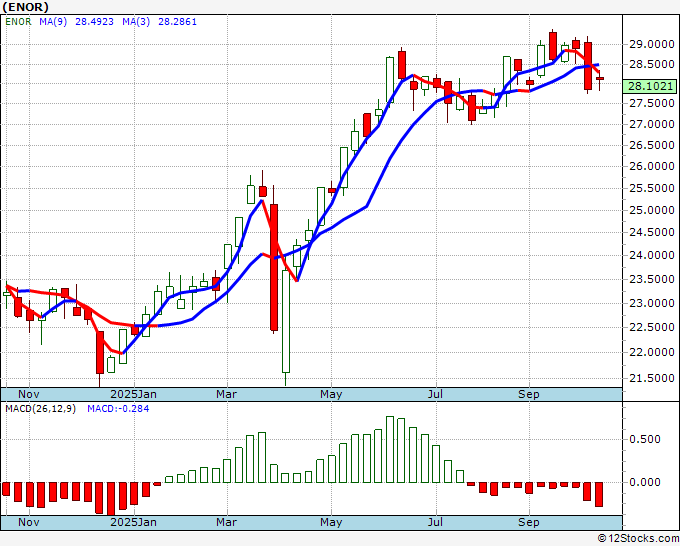Screen dimensions: 680x546
Task: Click Jul on the price chart time axis
Action: coord(435,394)
